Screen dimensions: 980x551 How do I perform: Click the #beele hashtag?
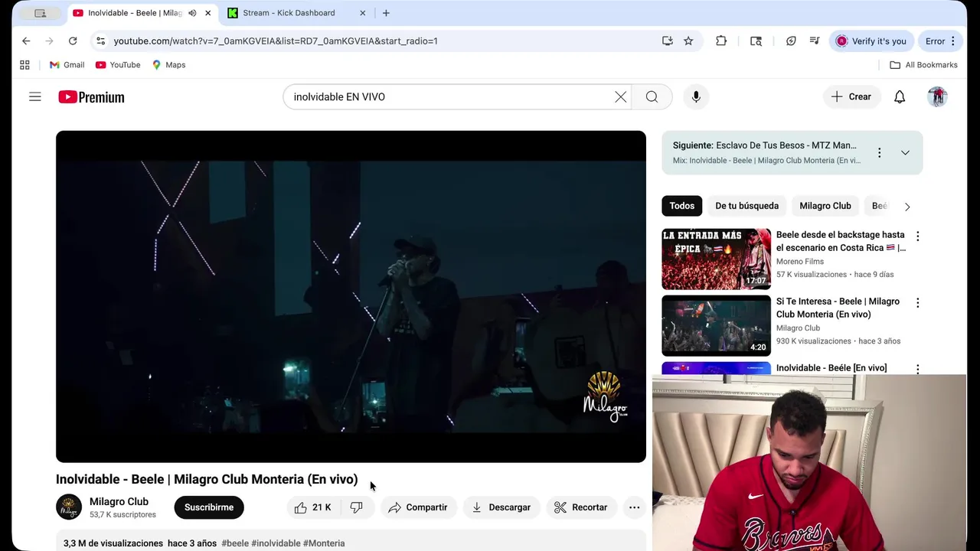235,543
